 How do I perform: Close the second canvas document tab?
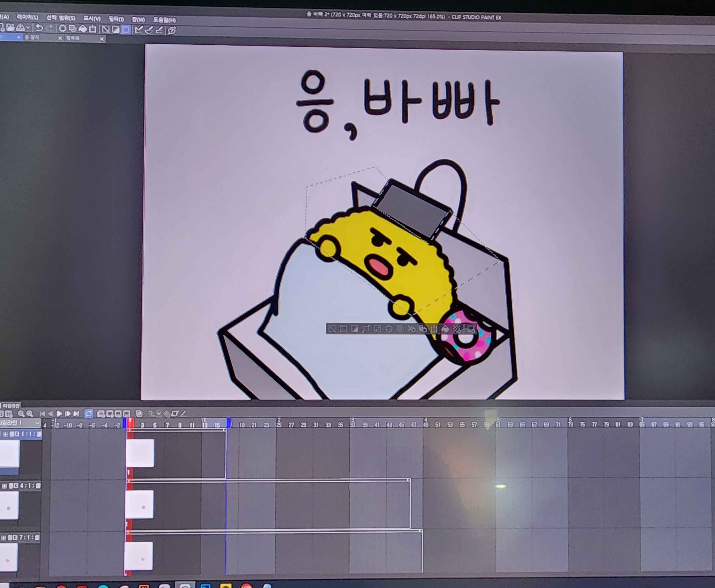pos(60,38)
